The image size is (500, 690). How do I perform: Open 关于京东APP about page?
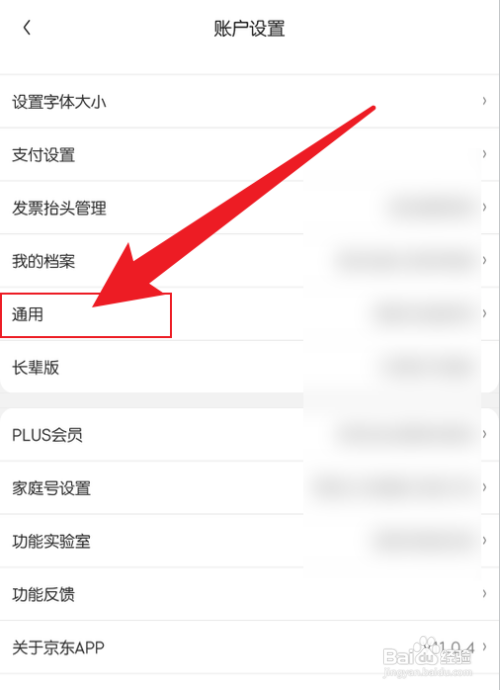[x=250, y=647]
